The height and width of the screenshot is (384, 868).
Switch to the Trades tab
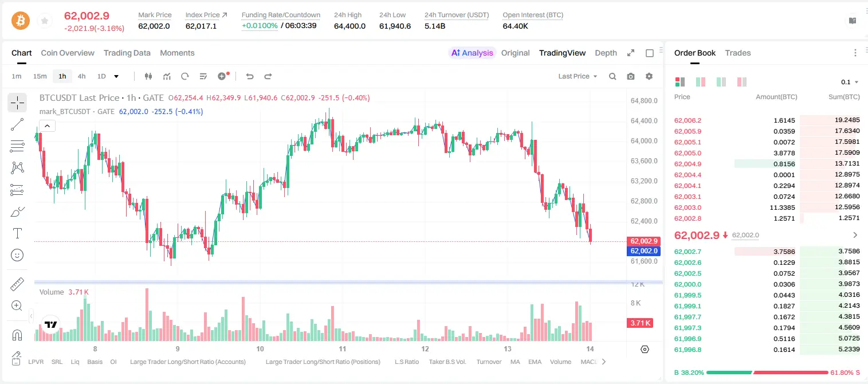click(737, 53)
